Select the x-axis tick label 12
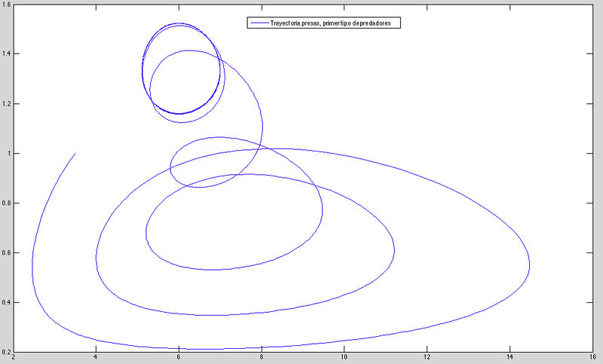 coord(427,358)
